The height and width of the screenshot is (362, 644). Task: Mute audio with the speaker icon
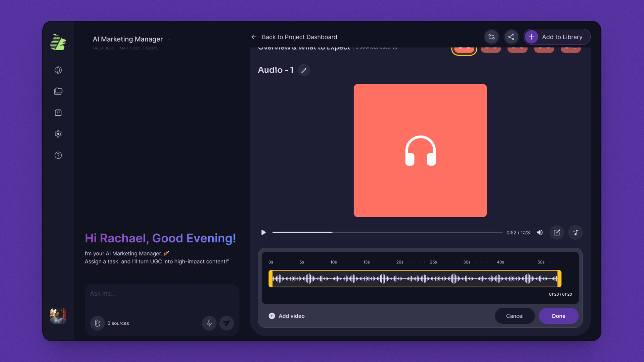[x=540, y=232]
